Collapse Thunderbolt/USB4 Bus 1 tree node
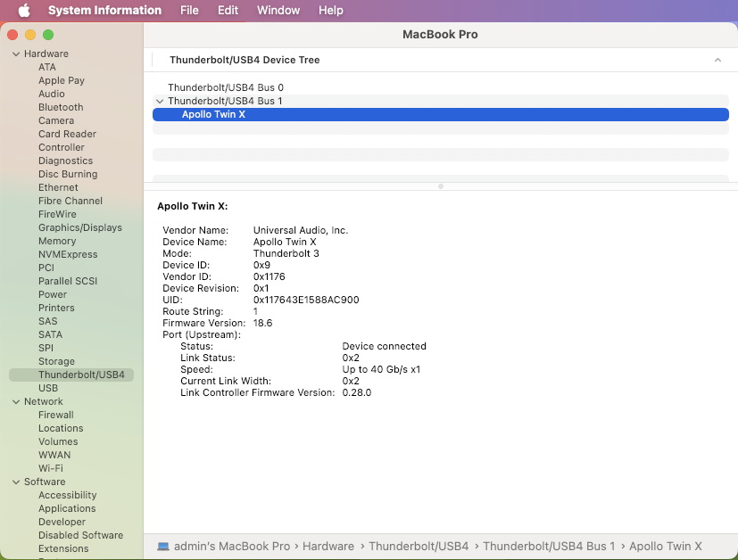Viewport: 738px width, 560px height. click(x=160, y=102)
